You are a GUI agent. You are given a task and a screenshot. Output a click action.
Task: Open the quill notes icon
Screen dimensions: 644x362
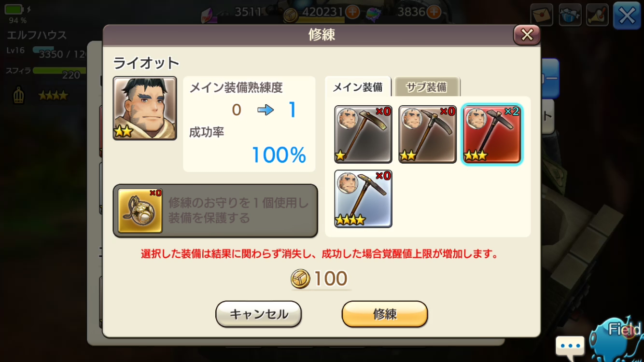[x=597, y=15]
